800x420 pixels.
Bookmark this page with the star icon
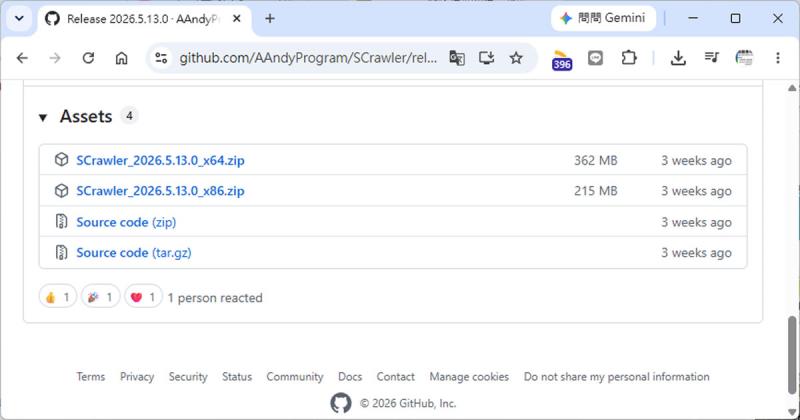tap(516, 58)
